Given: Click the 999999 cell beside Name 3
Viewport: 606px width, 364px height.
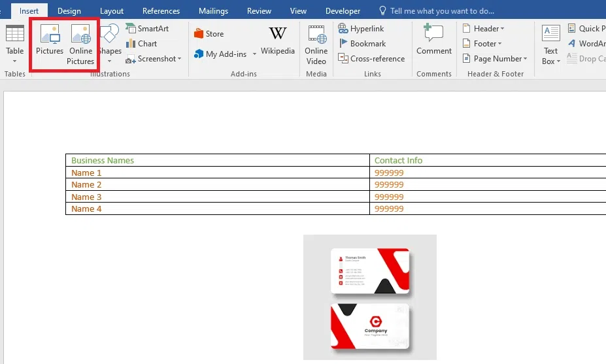Looking at the screenshot, I should tap(488, 197).
